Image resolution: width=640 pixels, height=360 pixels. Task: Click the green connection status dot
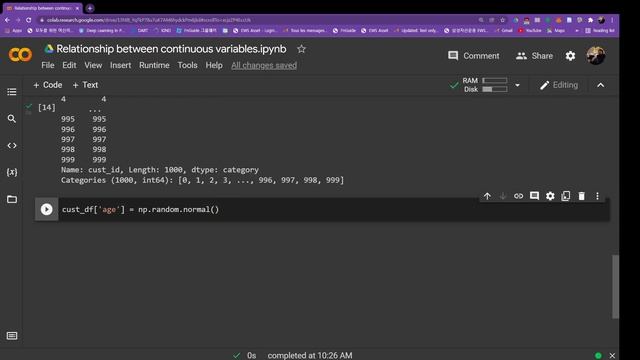point(598,356)
